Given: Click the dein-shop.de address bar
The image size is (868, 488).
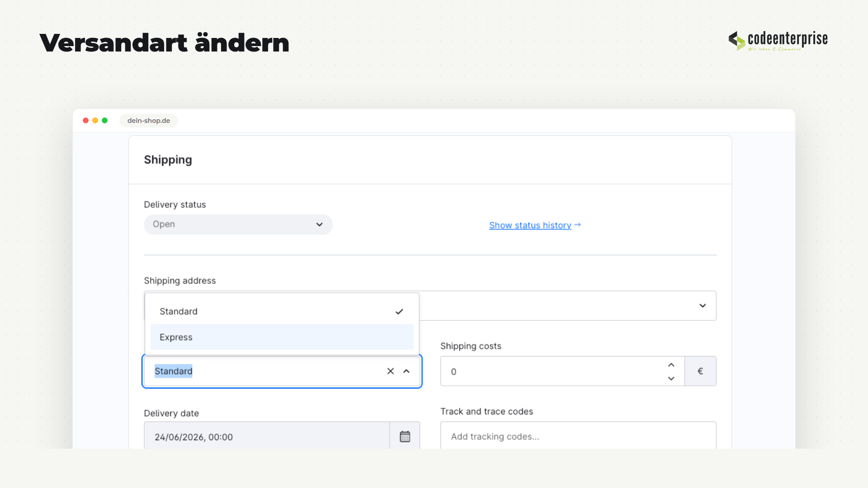Looking at the screenshot, I should 149,121.
